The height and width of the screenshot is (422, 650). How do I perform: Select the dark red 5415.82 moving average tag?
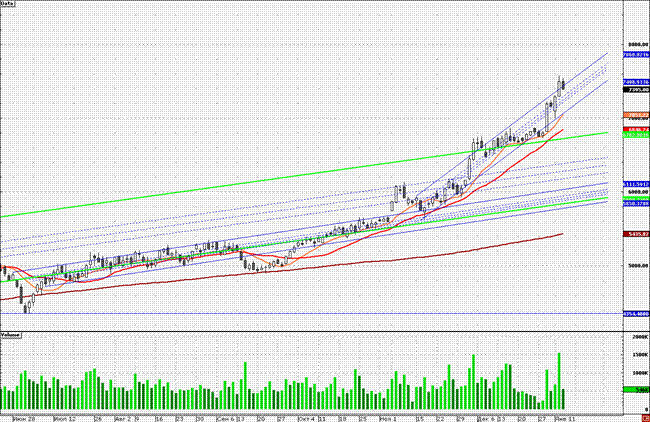tap(636, 234)
